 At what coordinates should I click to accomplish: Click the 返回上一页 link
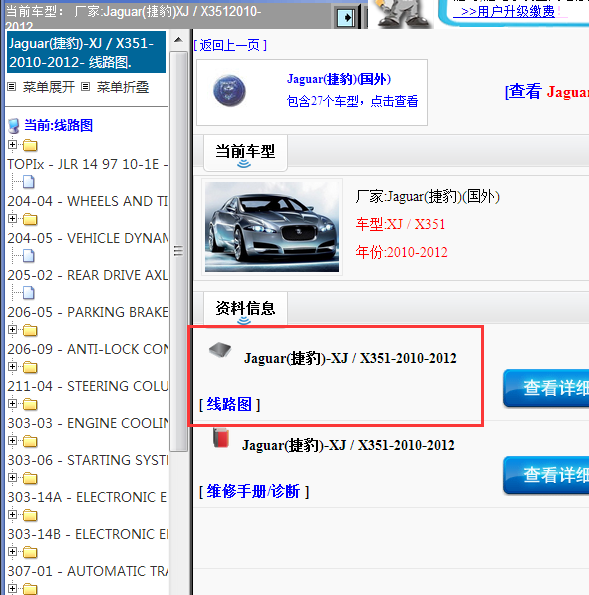tap(230, 46)
